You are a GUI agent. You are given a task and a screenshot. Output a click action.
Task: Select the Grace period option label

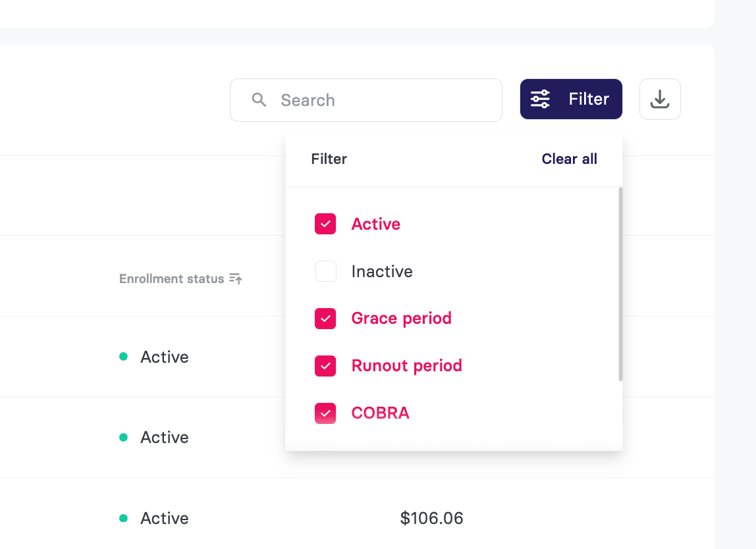[401, 319]
